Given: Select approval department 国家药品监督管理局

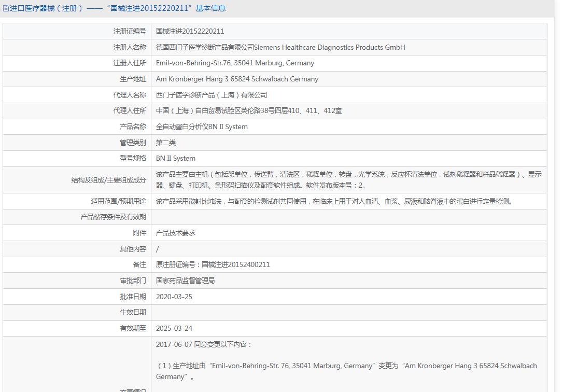Looking at the screenshot, I should (185, 281).
